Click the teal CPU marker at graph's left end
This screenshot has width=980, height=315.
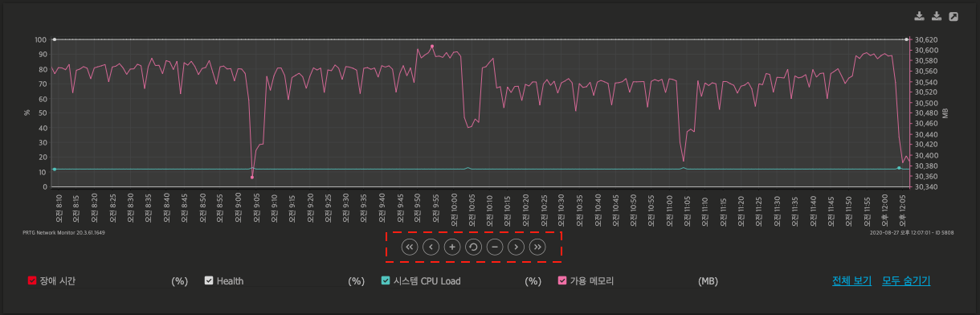[54, 170]
